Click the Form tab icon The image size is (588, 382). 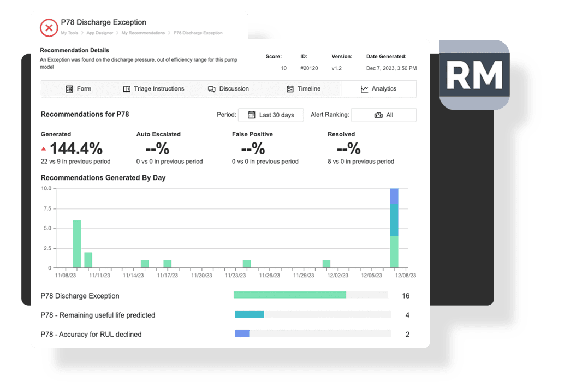click(69, 89)
